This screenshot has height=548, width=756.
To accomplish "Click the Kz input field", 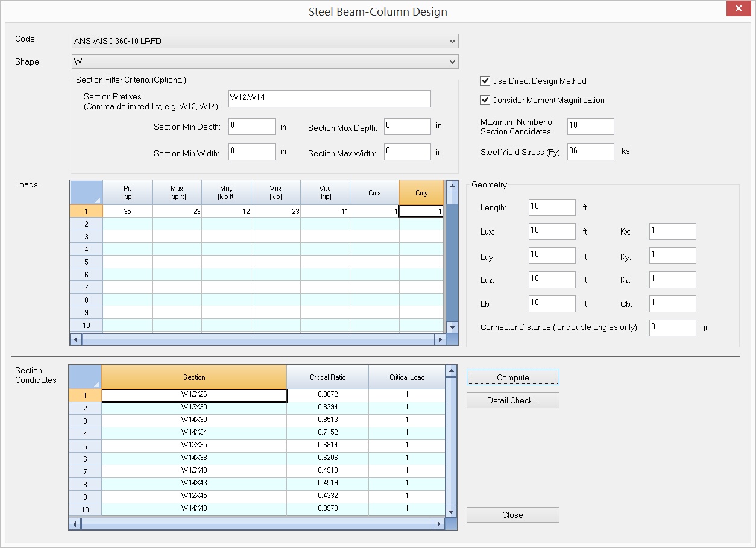I will point(673,280).
